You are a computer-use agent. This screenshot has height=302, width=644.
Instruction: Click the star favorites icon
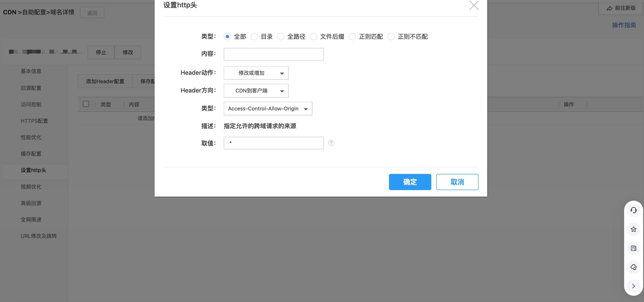[633, 229]
